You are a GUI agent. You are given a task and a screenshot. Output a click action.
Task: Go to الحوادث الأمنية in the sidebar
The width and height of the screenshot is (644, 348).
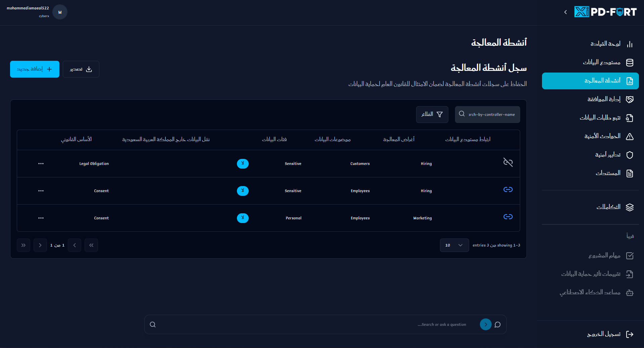click(x=602, y=136)
